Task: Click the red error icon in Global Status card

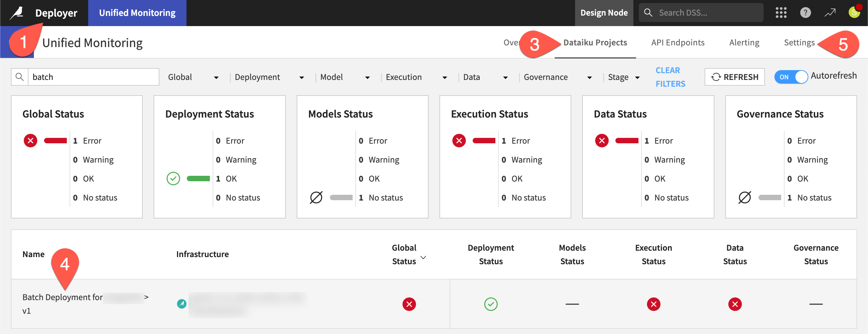Action: 30,141
